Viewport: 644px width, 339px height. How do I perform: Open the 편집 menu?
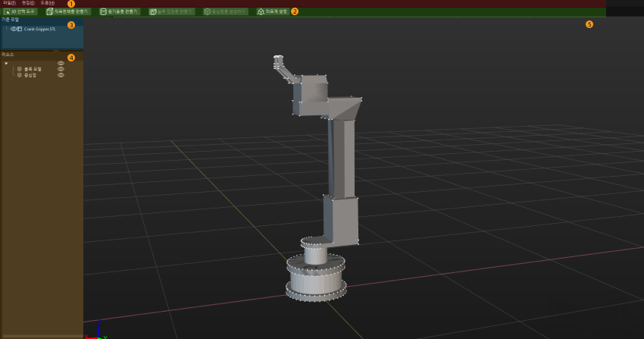[x=28, y=3]
